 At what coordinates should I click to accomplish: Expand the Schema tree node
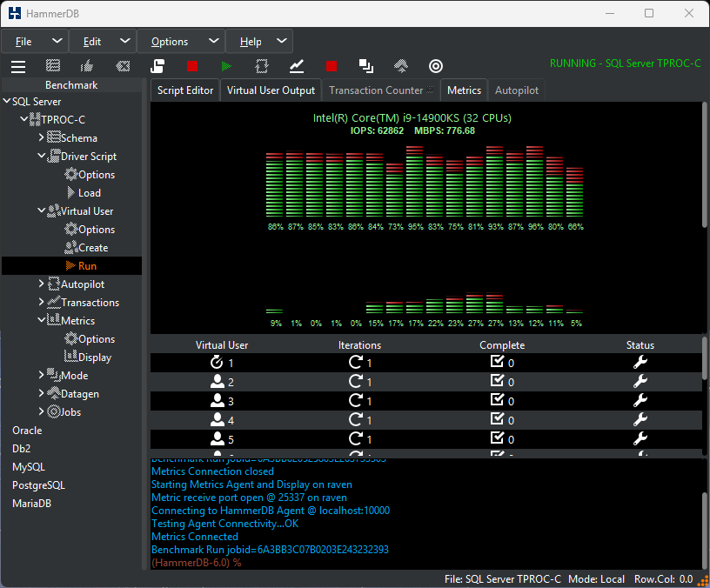(x=41, y=137)
